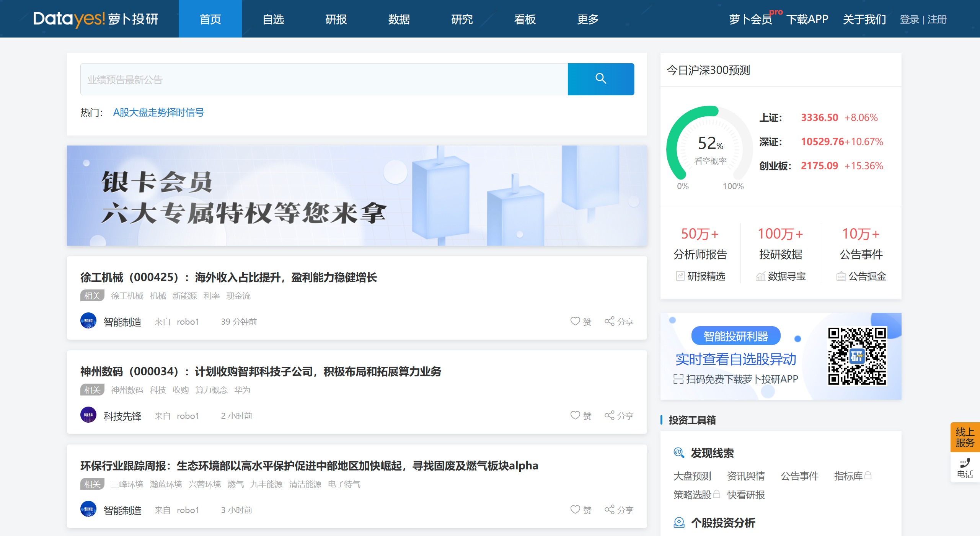Image resolution: width=980 pixels, height=536 pixels.
Task: Click the 公告掘金 announcement icon
Action: tap(841, 276)
